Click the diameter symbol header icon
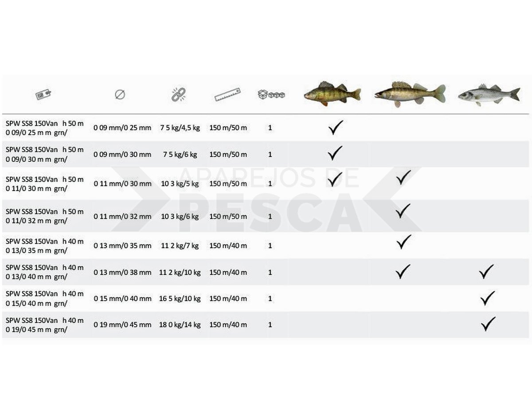Image resolution: width=532 pixels, height=399 pixels. coord(120,94)
